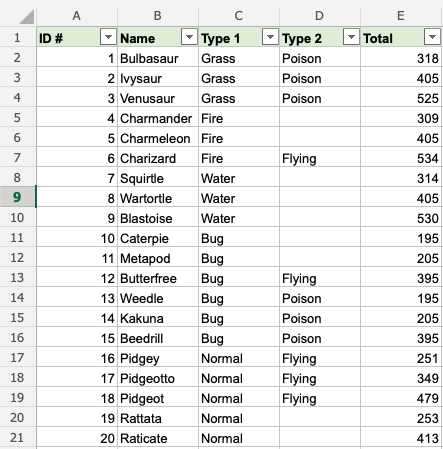Open the ID # column filter dropdown
The image size is (443, 449).
pyautogui.click(x=108, y=37)
